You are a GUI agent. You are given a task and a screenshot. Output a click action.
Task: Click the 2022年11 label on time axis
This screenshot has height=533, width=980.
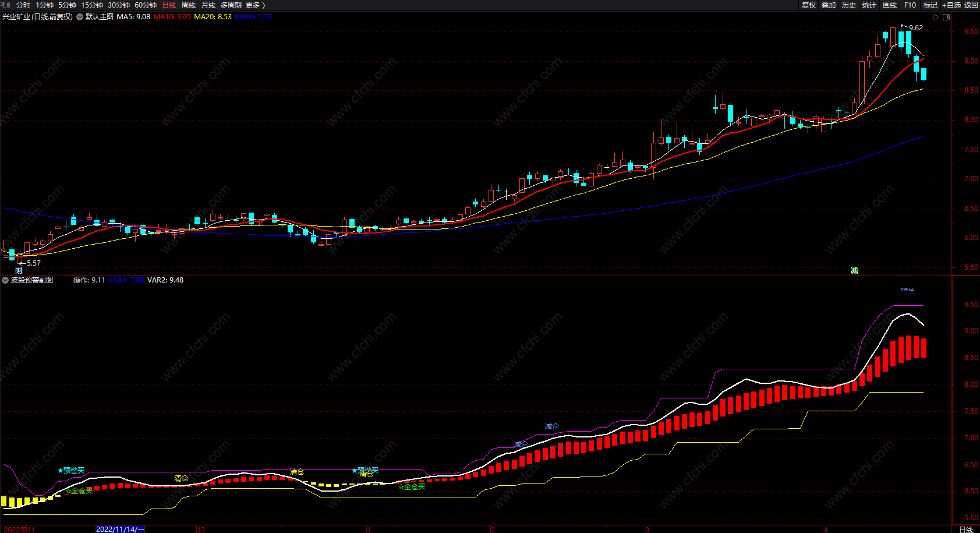click(x=19, y=530)
